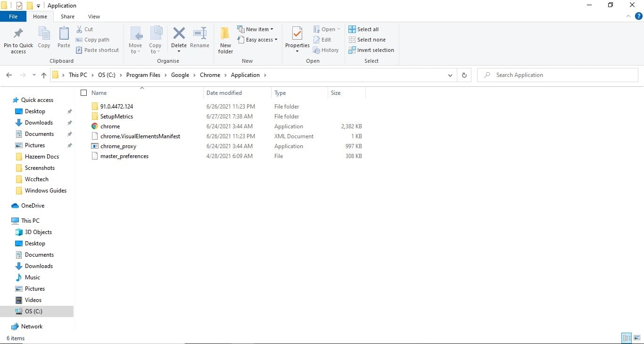Click the History ribbon button

[x=326, y=50]
